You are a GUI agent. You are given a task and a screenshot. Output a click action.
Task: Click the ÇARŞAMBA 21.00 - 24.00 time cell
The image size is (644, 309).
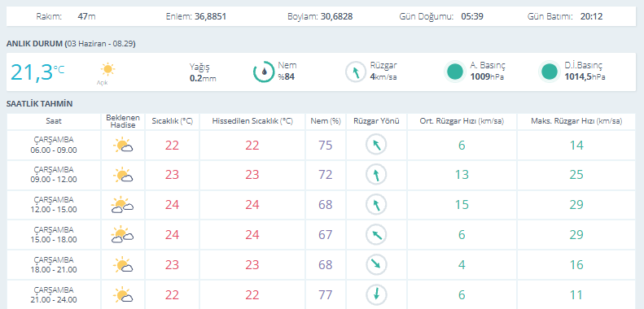click(x=54, y=294)
